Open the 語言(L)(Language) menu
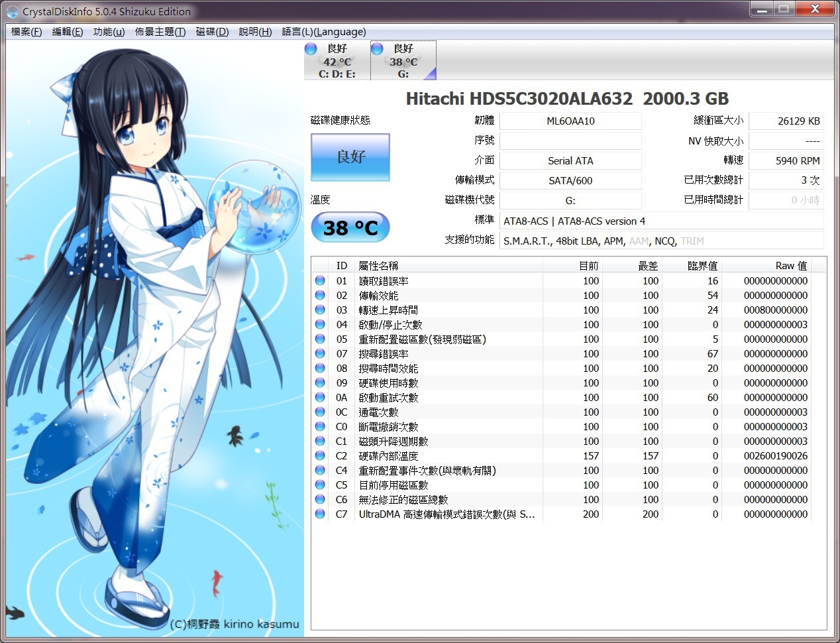Viewport: 840px width, 643px height. pyautogui.click(x=324, y=32)
